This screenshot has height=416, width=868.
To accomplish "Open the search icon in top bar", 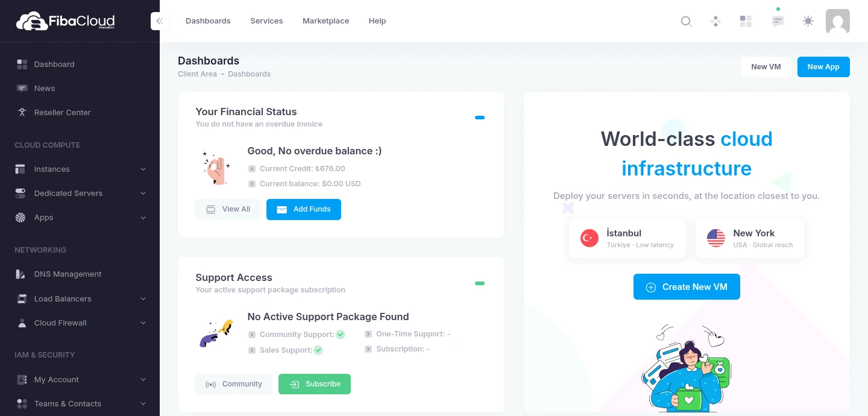I will 686,21.
